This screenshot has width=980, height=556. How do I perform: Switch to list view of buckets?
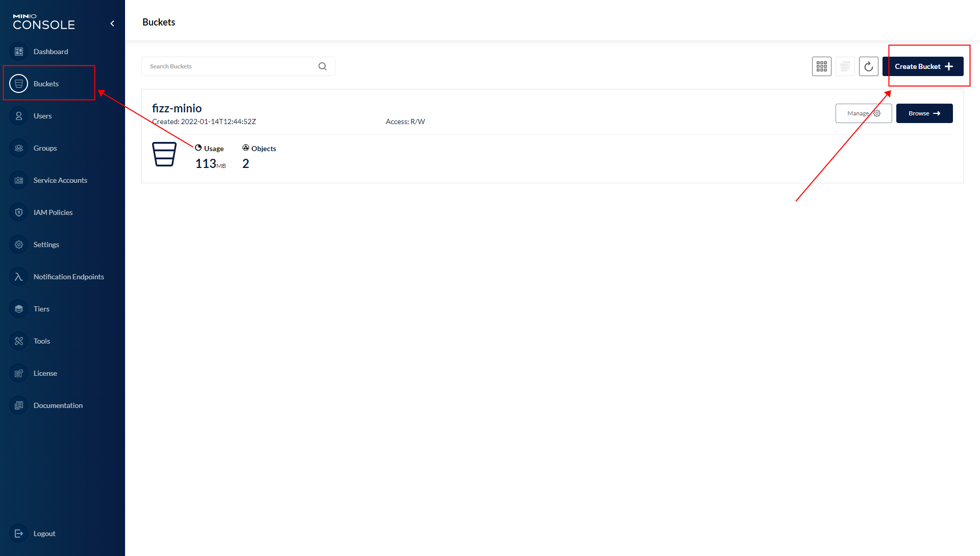pyautogui.click(x=845, y=66)
